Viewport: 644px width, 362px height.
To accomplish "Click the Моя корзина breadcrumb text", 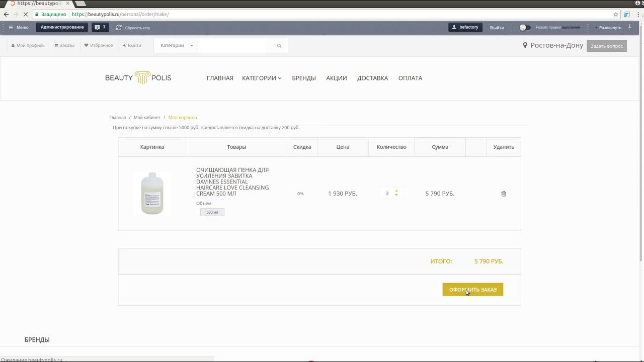I will click(x=183, y=117).
